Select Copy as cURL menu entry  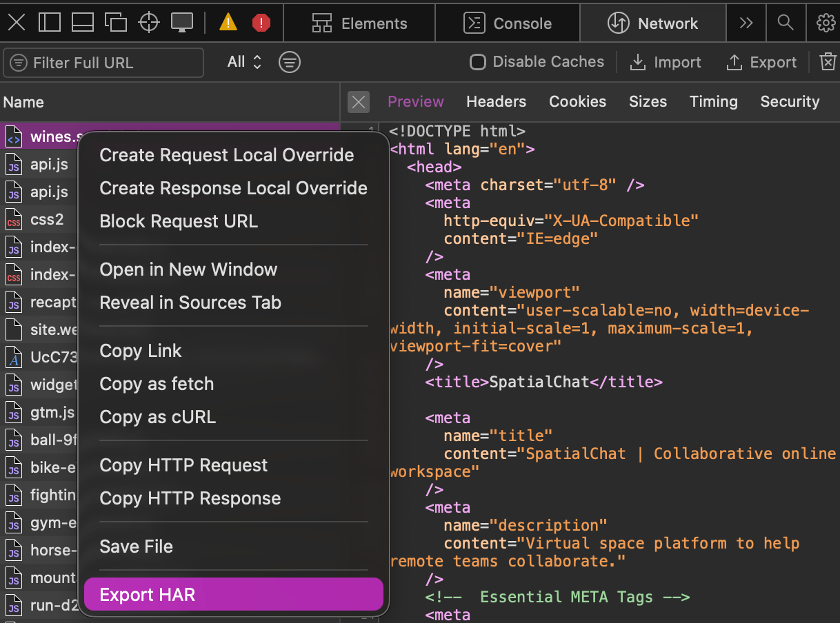tap(158, 417)
